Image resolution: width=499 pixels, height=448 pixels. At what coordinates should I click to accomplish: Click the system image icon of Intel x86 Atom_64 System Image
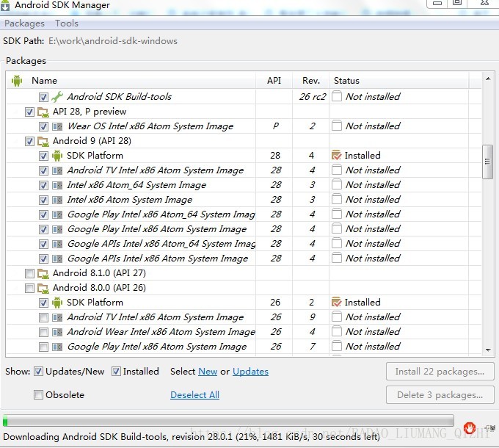(57, 185)
